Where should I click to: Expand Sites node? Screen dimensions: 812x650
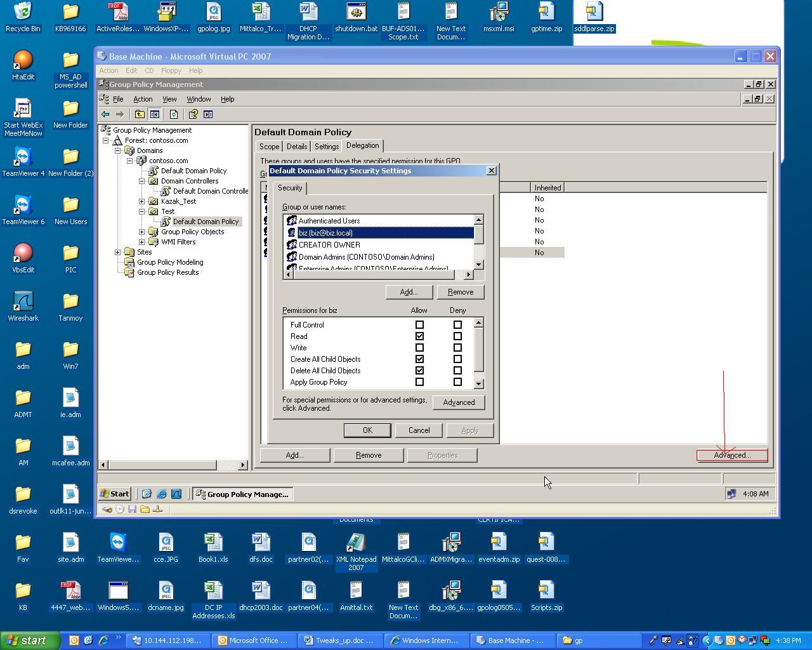(118, 252)
